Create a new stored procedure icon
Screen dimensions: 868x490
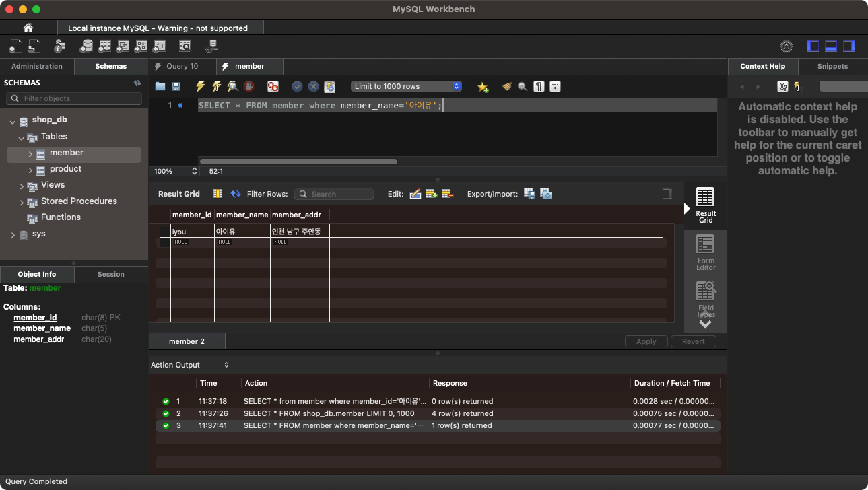pyautogui.click(x=141, y=46)
